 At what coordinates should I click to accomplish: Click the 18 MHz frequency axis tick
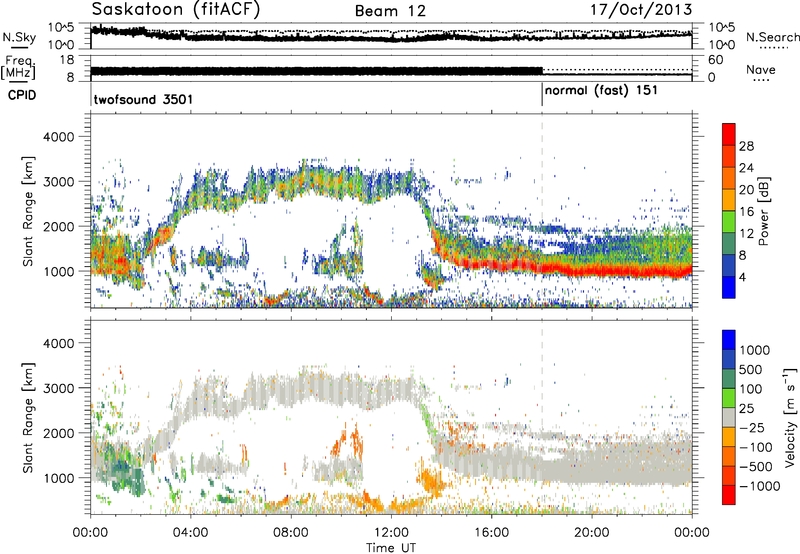[x=67, y=60]
